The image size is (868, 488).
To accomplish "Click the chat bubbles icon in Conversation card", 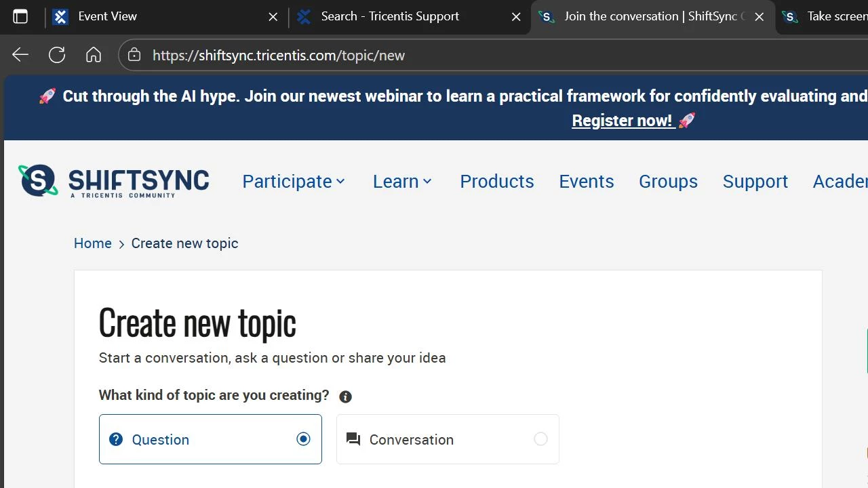I will click(353, 439).
